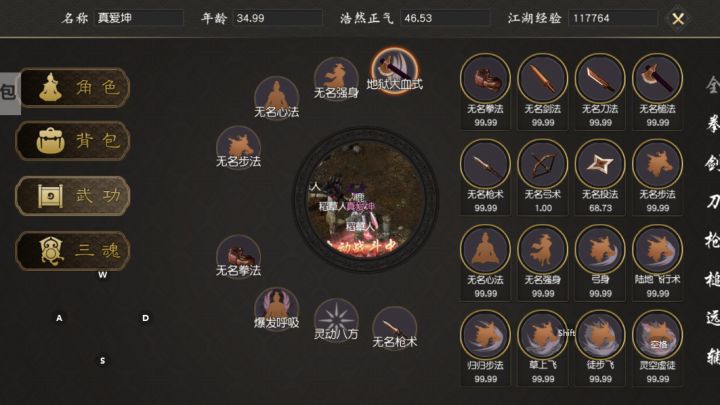Switch to the 武功 martial arts tab
720x405 pixels.
click(x=73, y=196)
